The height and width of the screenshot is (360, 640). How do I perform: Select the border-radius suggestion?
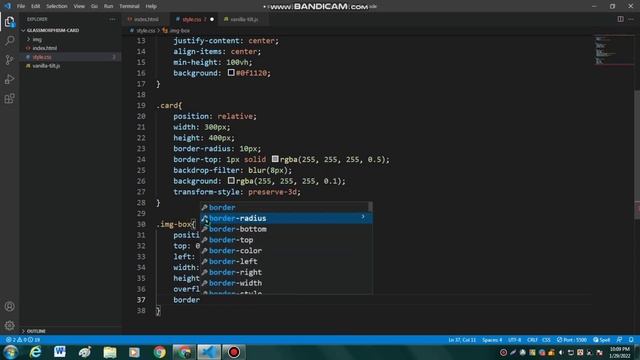[286, 218]
